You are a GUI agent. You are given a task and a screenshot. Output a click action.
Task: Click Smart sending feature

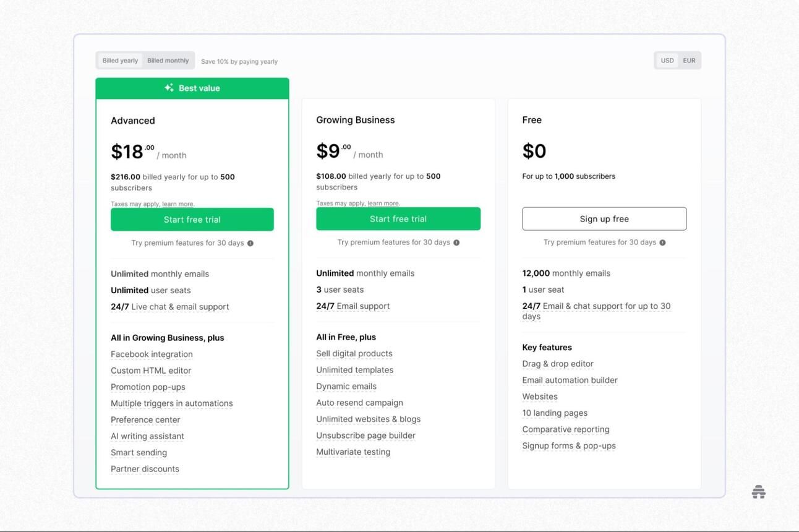pos(139,453)
